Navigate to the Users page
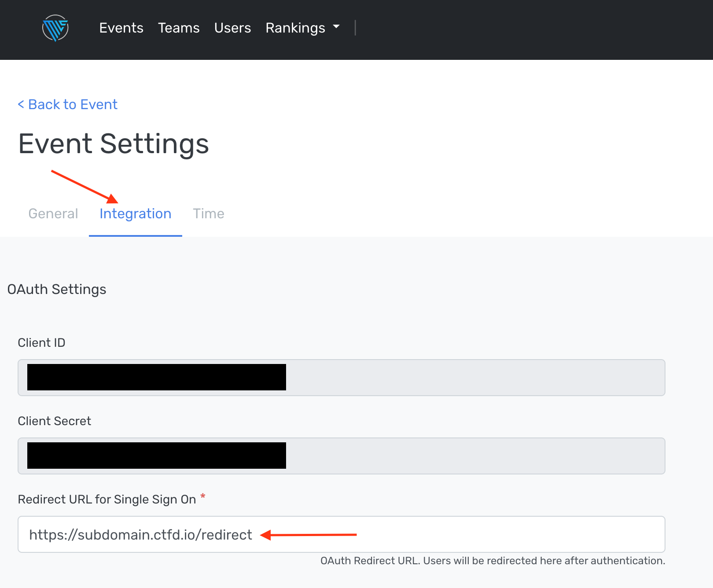This screenshot has height=588, width=713. click(x=232, y=28)
